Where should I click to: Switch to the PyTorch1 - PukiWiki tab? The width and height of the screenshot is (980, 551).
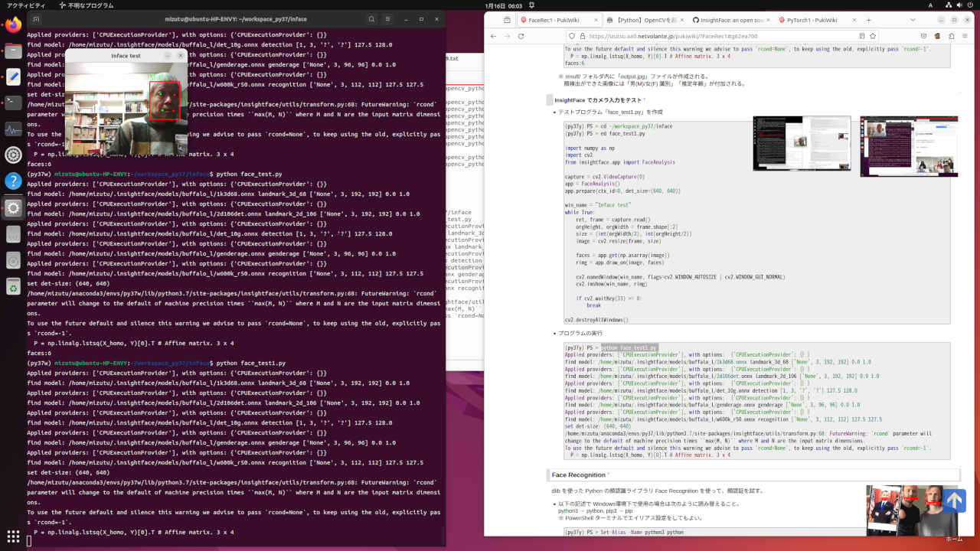811,20
